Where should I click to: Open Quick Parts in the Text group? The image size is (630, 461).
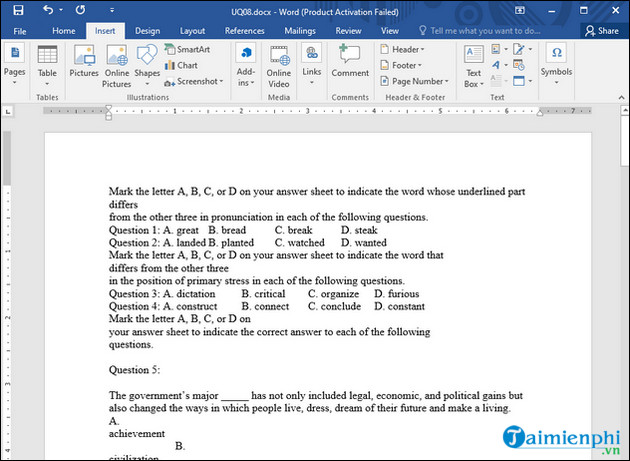click(499, 49)
